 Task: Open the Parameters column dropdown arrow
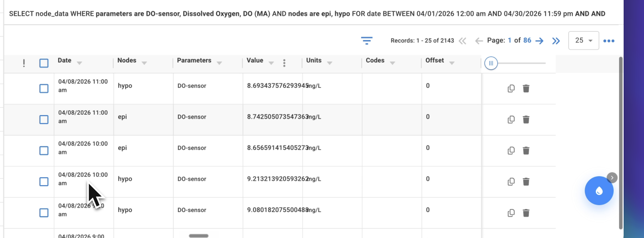(x=219, y=63)
